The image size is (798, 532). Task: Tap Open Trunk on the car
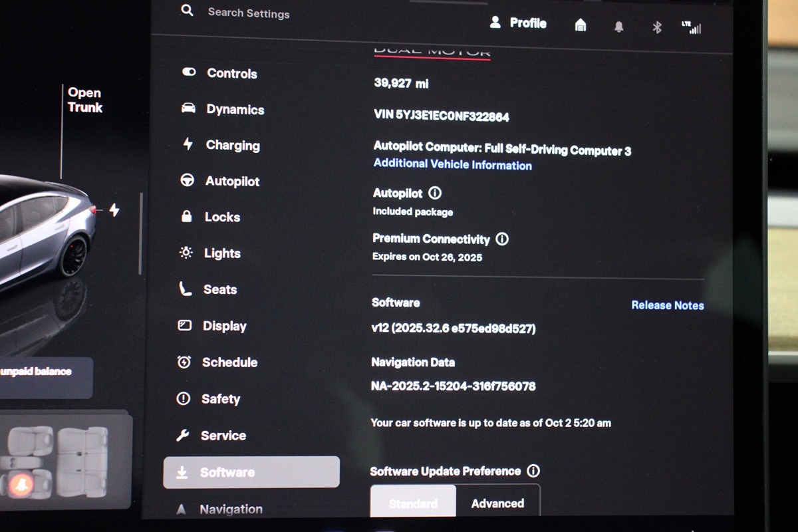(84, 100)
